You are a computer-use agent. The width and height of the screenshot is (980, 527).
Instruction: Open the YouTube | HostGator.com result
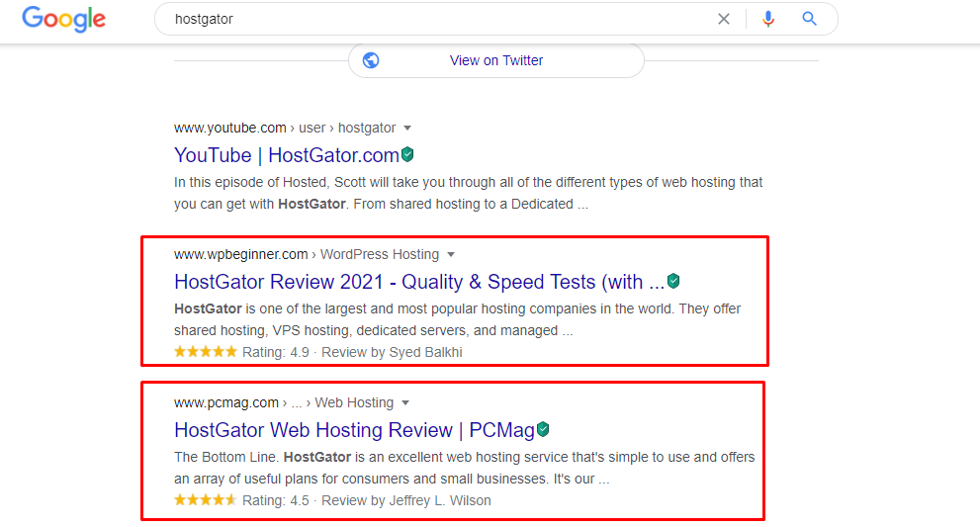286,155
